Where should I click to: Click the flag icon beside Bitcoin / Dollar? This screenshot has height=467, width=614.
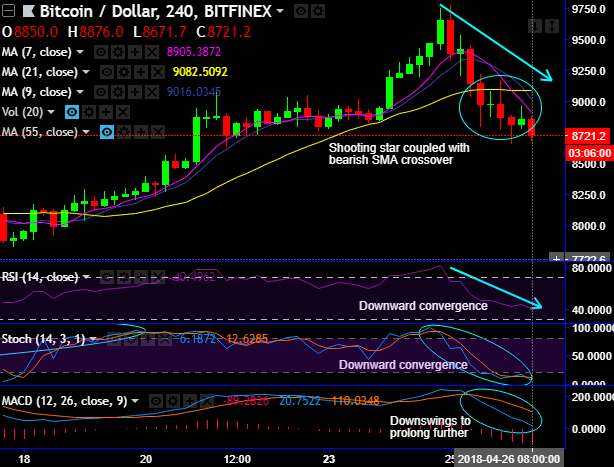[x=29, y=11]
